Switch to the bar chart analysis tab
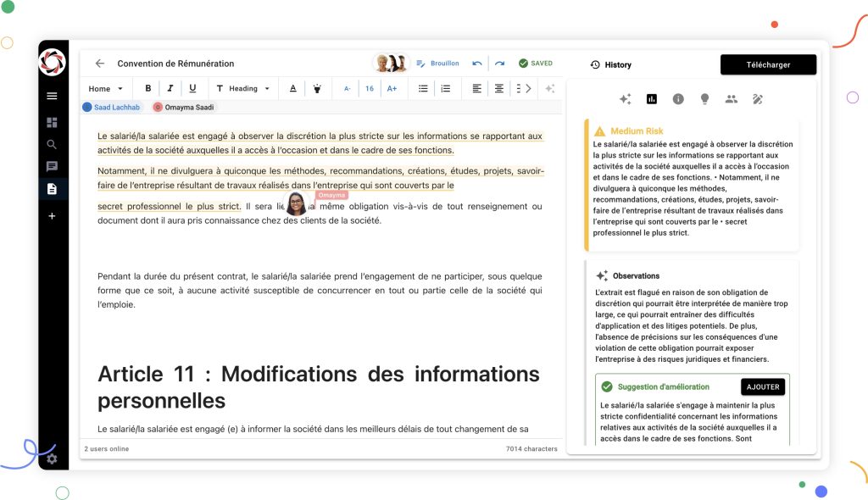This screenshot has height=500, width=868. [x=651, y=99]
